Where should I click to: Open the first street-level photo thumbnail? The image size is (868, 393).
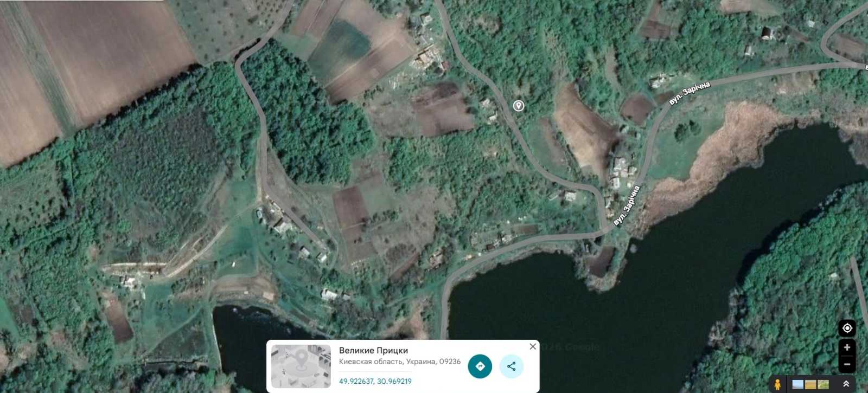pyautogui.click(x=797, y=384)
